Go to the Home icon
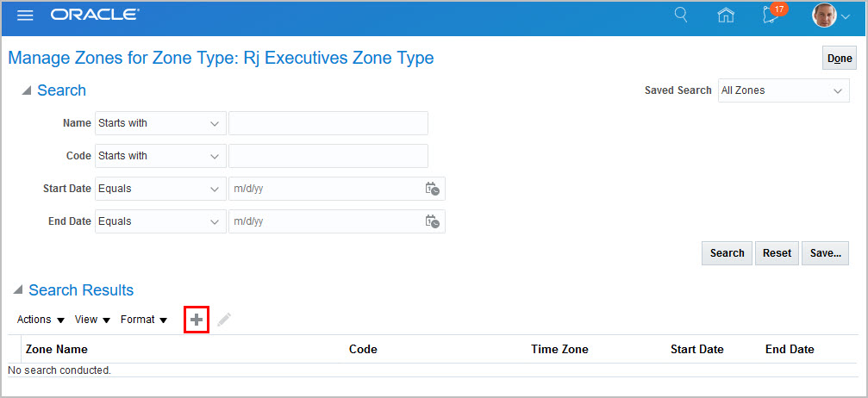 [x=727, y=16]
